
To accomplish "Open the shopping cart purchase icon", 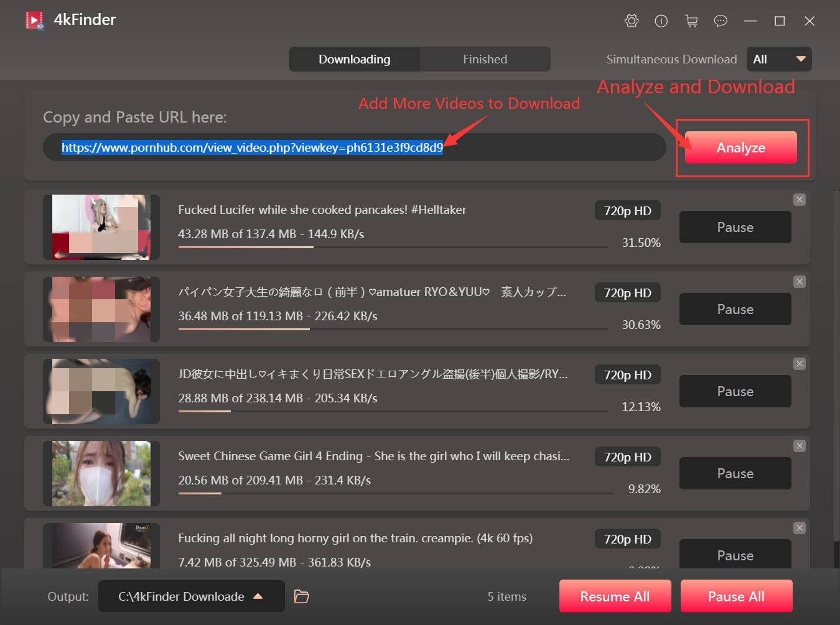I will 691,21.
